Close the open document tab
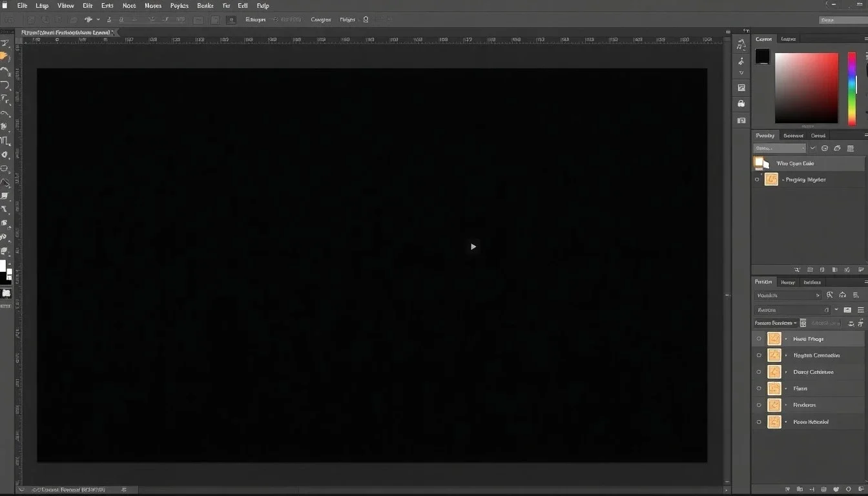The height and width of the screenshot is (496, 868). click(x=114, y=32)
